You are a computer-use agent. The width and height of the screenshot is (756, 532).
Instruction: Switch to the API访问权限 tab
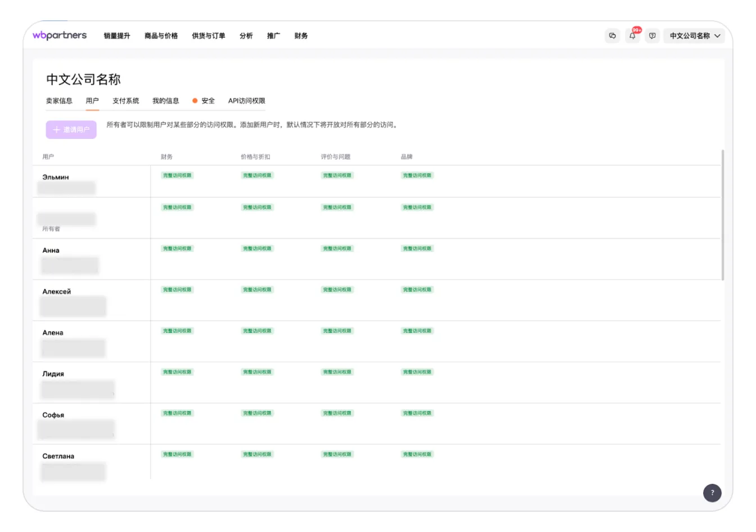tap(246, 101)
